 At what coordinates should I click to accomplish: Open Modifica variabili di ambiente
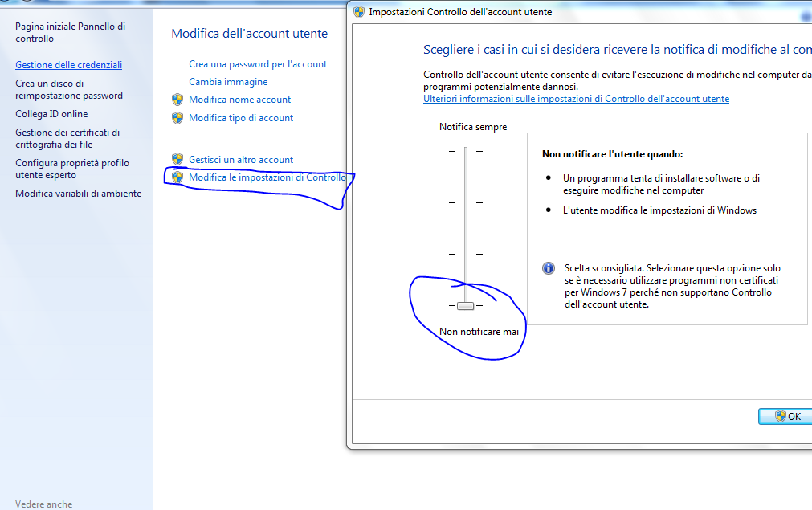point(78,193)
